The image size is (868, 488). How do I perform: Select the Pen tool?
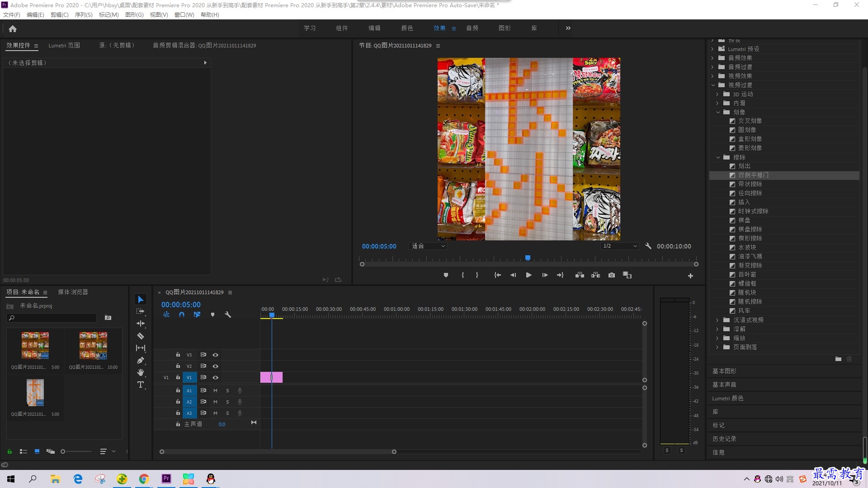(141, 360)
